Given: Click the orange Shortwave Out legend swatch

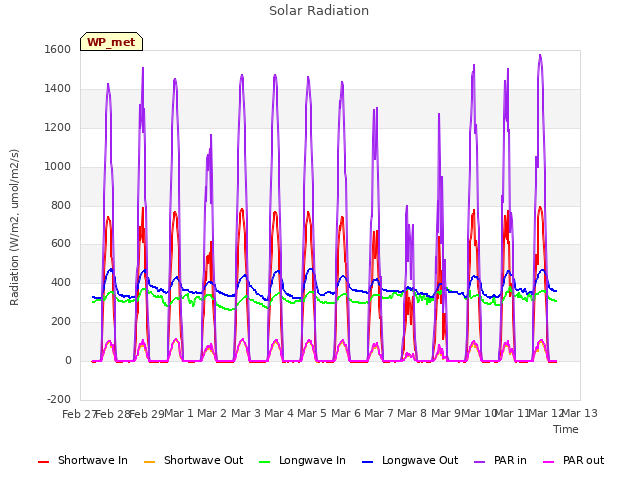Looking at the screenshot, I should 150,462.
